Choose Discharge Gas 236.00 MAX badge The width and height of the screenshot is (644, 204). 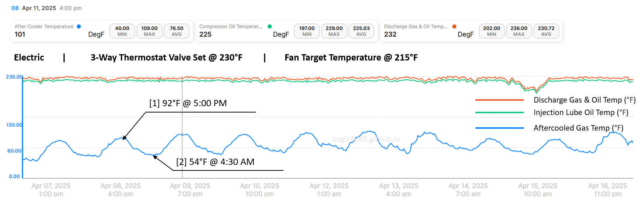click(x=519, y=31)
